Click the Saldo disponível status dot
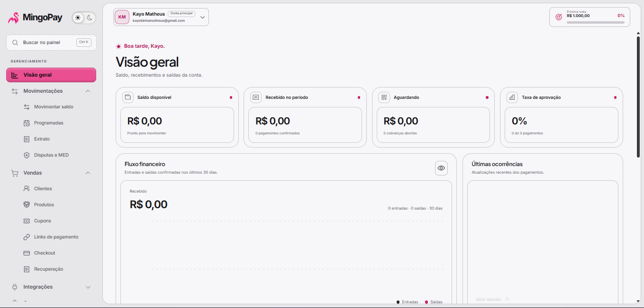Viewport: 644px width, 308px height. [x=231, y=97]
